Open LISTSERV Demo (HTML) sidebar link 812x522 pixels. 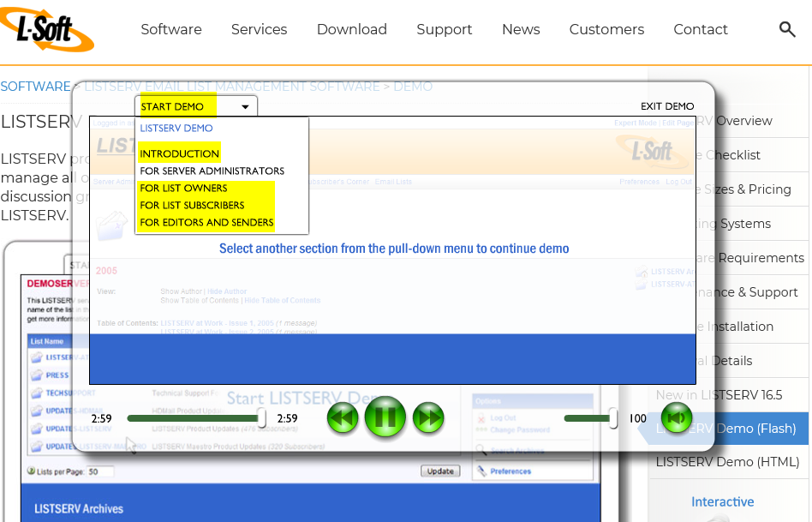click(x=727, y=461)
